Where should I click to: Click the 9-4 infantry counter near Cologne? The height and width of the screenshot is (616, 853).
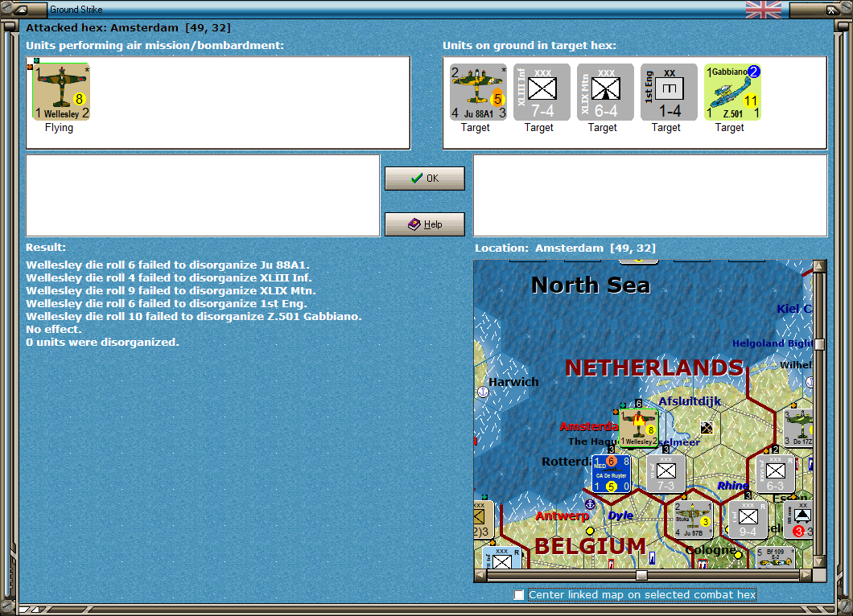[x=748, y=519]
